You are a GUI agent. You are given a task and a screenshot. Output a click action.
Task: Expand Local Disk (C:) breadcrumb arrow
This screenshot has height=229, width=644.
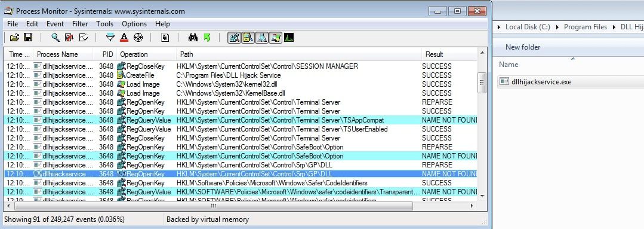[x=557, y=27]
